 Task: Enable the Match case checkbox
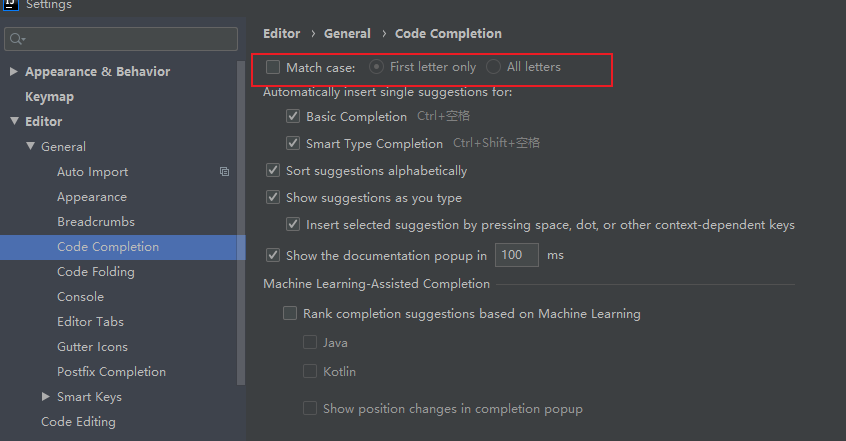(273, 67)
